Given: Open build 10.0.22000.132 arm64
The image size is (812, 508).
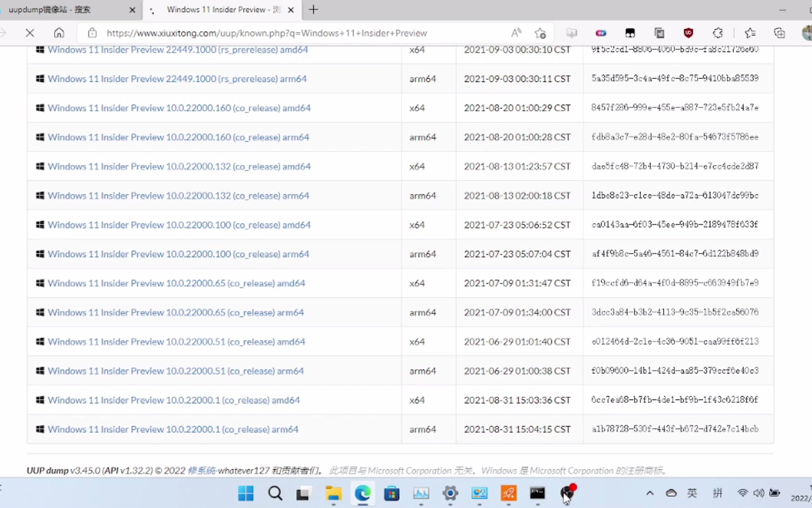Looking at the screenshot, I should coord(178,195).
